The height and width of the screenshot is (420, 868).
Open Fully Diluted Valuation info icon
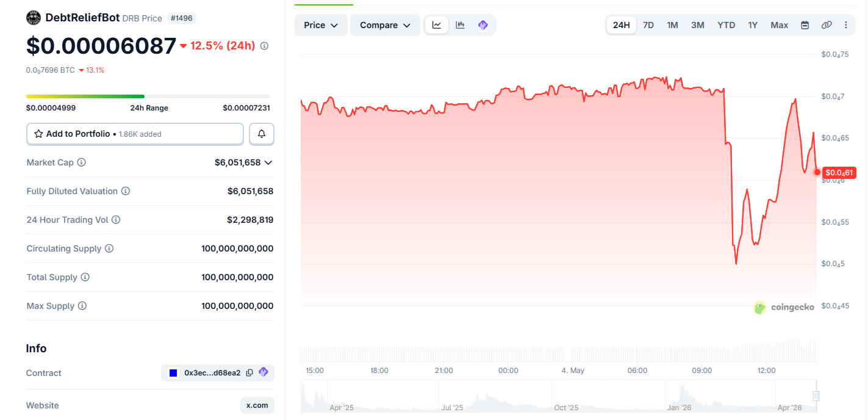126,191
